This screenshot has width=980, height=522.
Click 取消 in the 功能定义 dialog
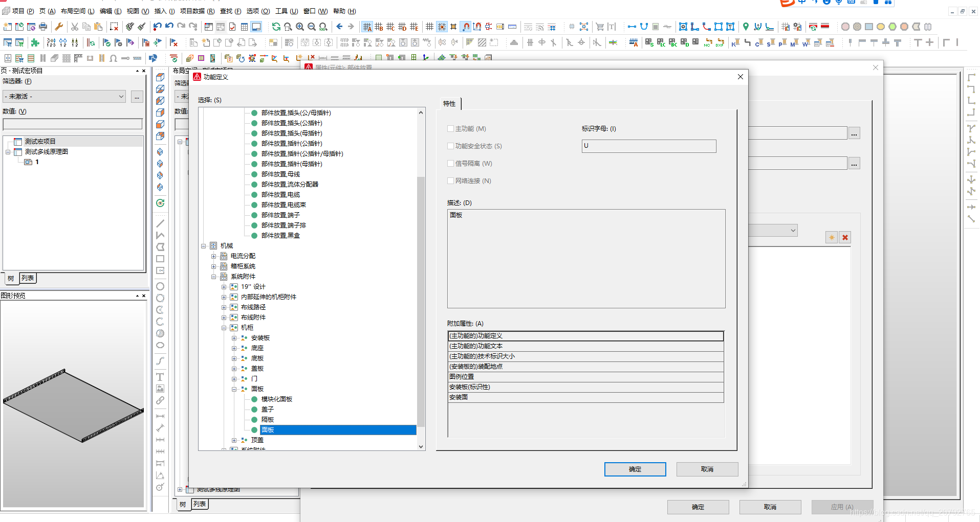(707, 469)
